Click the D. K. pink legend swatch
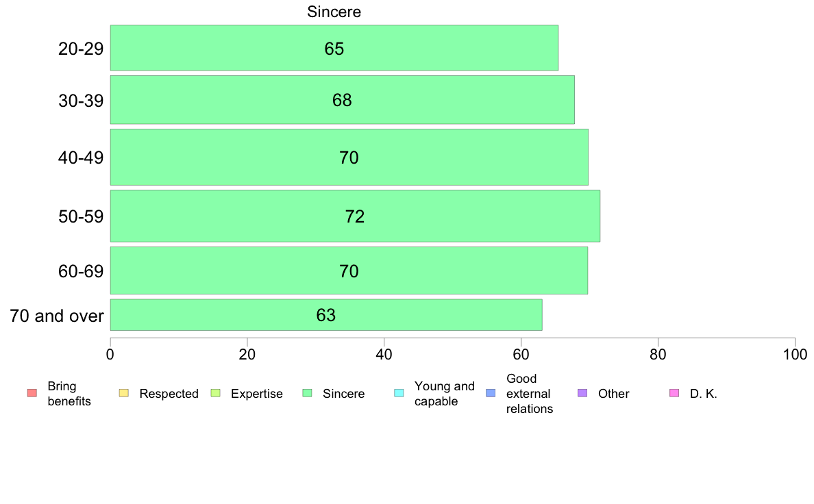The width and height of the screenshot is (814, 504). tap(674, 393)
